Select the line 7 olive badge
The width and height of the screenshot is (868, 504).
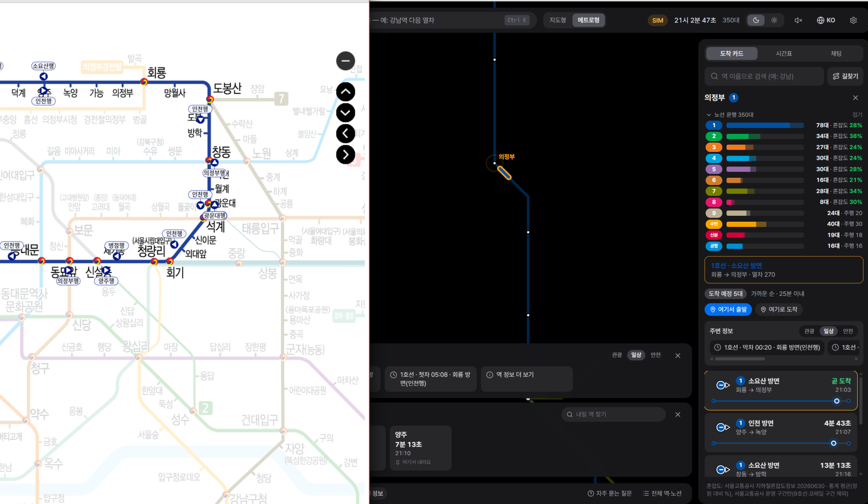coord(714,191)
